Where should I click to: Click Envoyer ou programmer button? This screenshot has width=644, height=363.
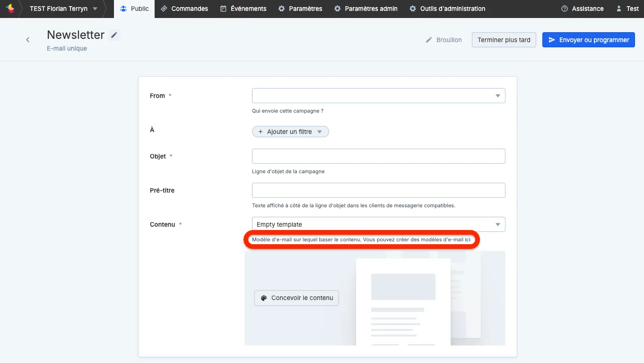coord(589,40)
